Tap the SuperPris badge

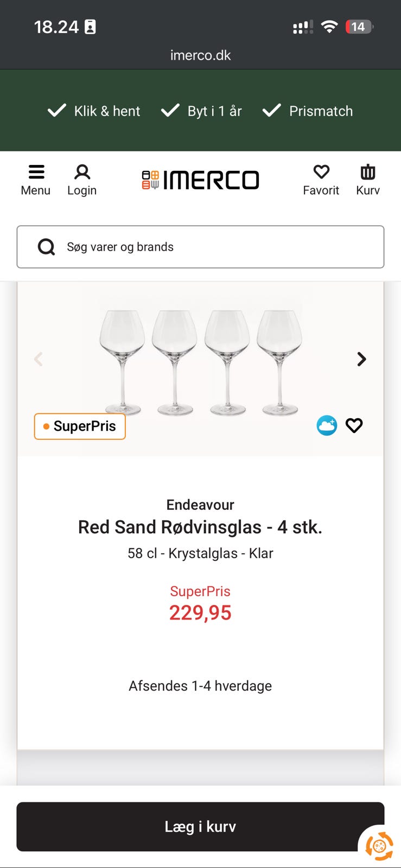coord(80,426)
